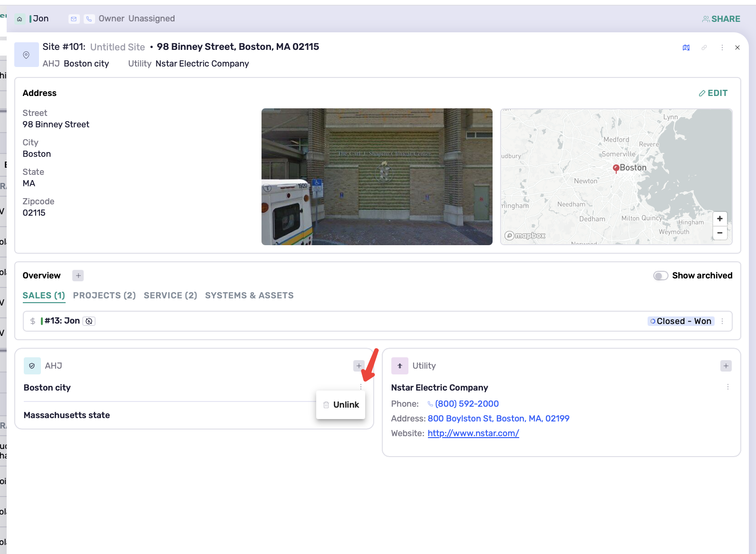Click AHJ Boston city header label
The width and height of the screenshot is (756, 554).
tap(76, 64)
